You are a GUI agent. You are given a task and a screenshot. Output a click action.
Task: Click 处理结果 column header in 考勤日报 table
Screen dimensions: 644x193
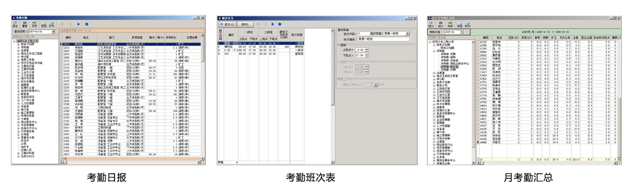pos(192,37)
